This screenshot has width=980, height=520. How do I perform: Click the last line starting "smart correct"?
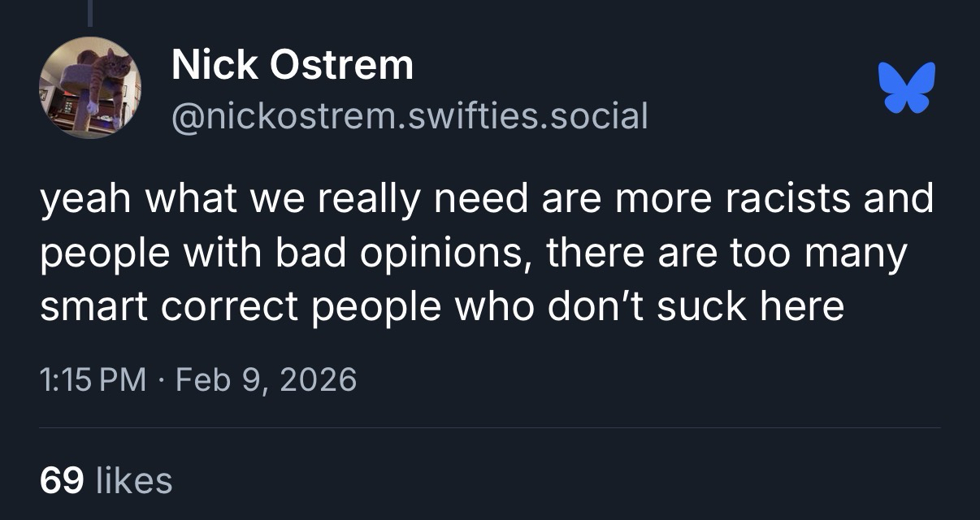[x=442, y=306]
